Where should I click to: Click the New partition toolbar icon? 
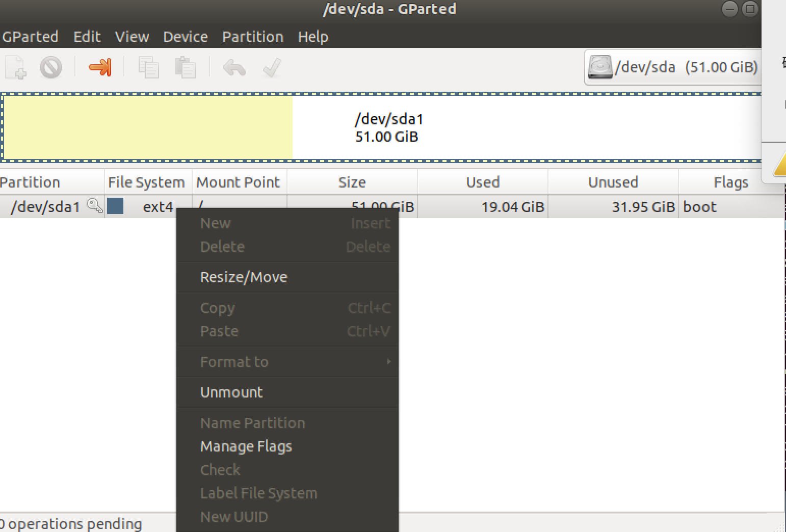[x=16, y=67]
